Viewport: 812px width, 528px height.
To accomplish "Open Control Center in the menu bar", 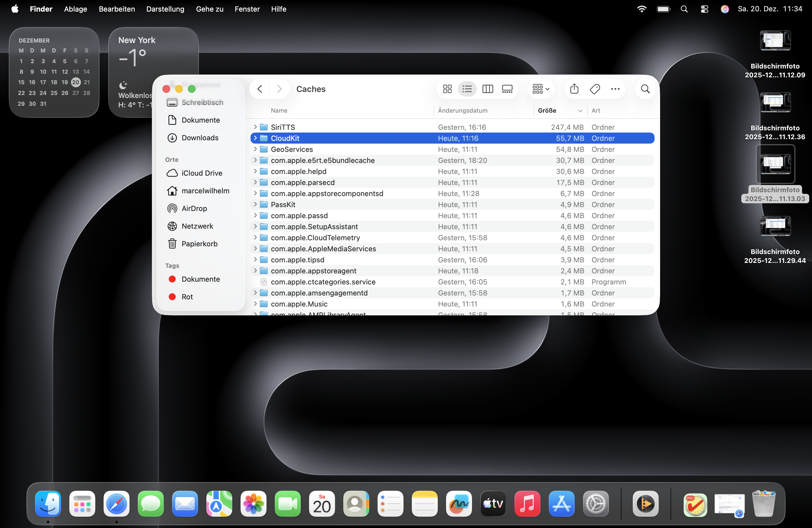I will click(704, 9).
